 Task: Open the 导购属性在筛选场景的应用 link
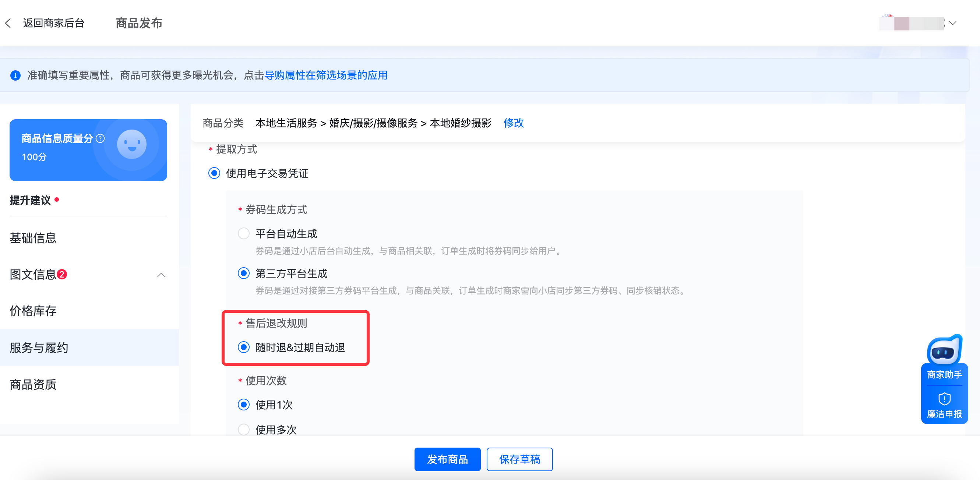(326, 75)
